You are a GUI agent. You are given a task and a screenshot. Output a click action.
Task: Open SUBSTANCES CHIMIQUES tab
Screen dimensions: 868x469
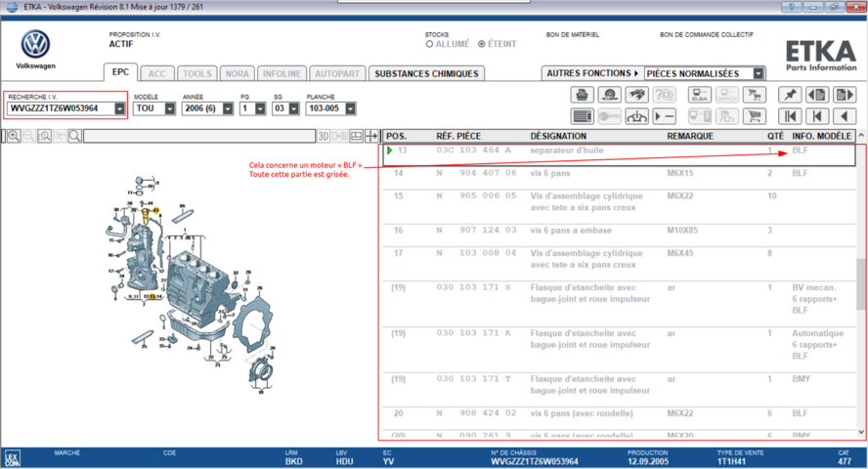click(426, 73)
